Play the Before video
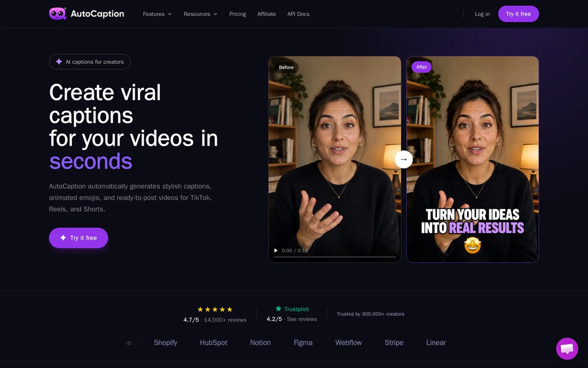 pyautogui.click(x=276, y=251)
